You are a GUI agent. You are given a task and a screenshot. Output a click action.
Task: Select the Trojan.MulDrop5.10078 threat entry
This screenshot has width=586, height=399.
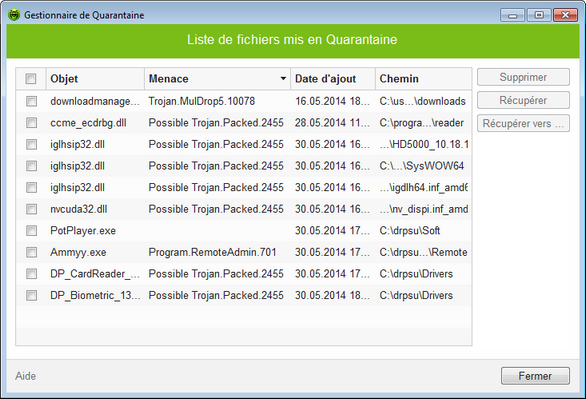(202, 101)
